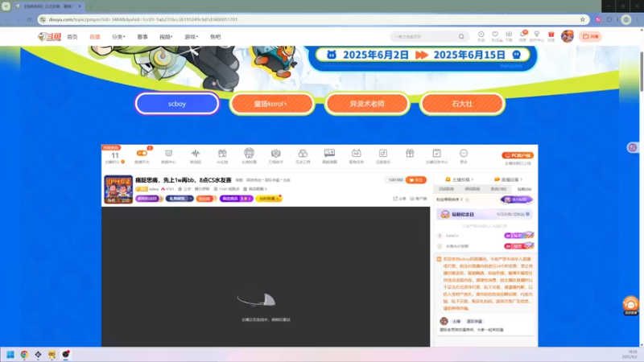The image size is (644, 362).
Task: Click into the Douyu search input field
Action: (x=423, y=36)
